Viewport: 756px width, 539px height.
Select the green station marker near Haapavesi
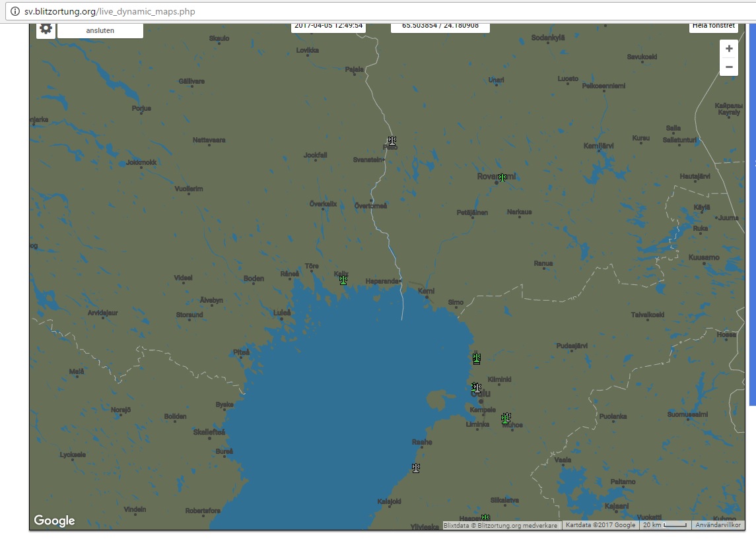pos(485,518)
